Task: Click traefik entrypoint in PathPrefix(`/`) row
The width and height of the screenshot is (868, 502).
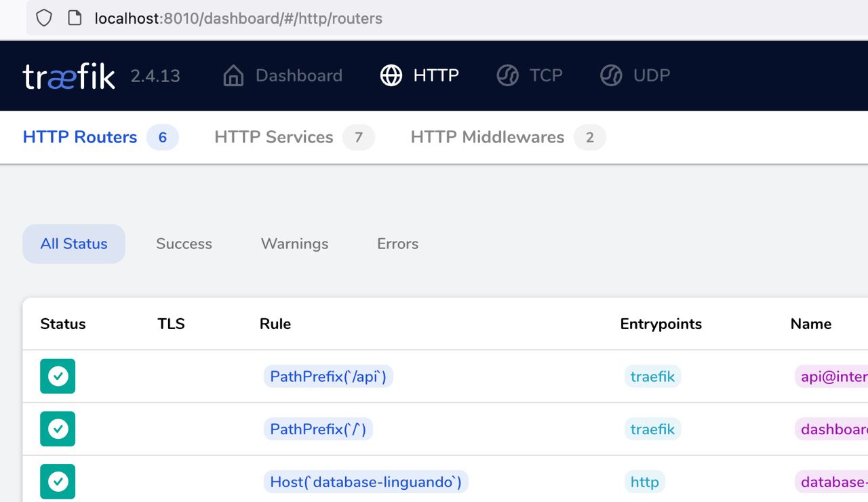Action: (652, 429)
